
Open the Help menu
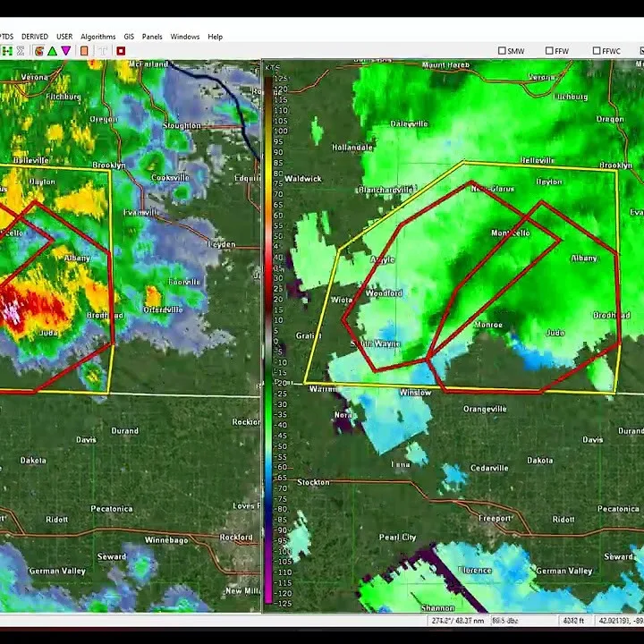(x=215, y=37)
